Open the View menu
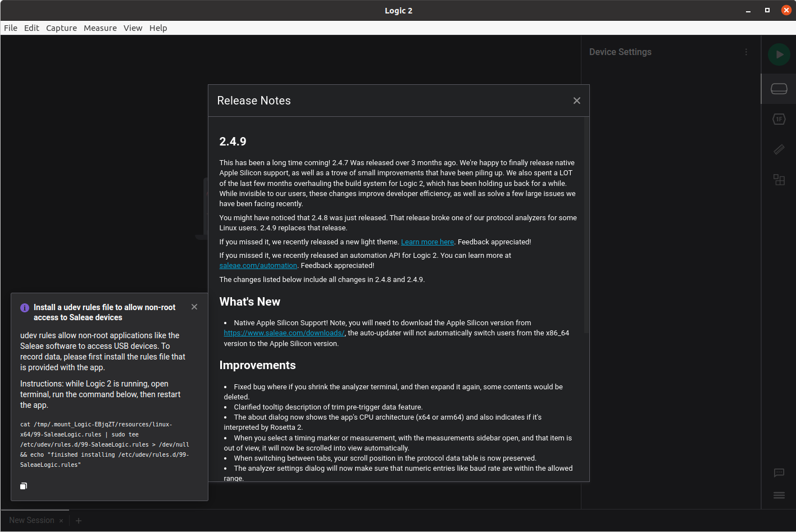The height and width of the screenshot is (532, 796). pyautogui.click(x=133, y=28)
